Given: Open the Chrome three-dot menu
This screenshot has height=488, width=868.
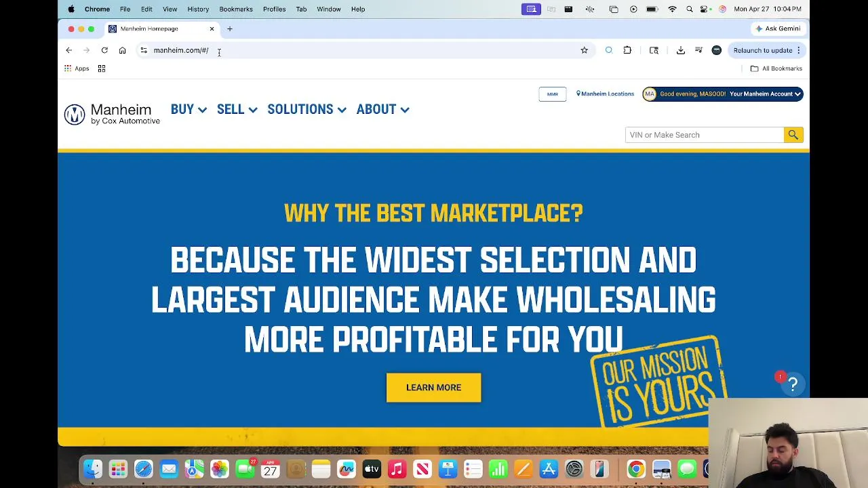Looking at the screenshot, I should pos(799,50).
